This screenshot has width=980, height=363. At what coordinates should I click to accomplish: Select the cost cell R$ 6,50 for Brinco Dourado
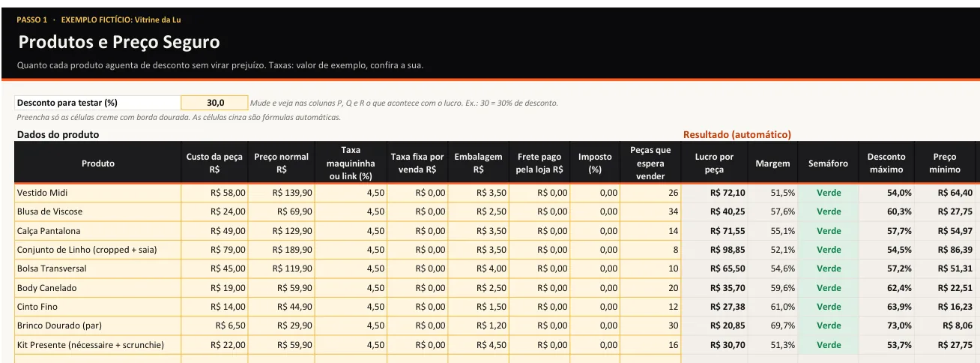point(215,325)
